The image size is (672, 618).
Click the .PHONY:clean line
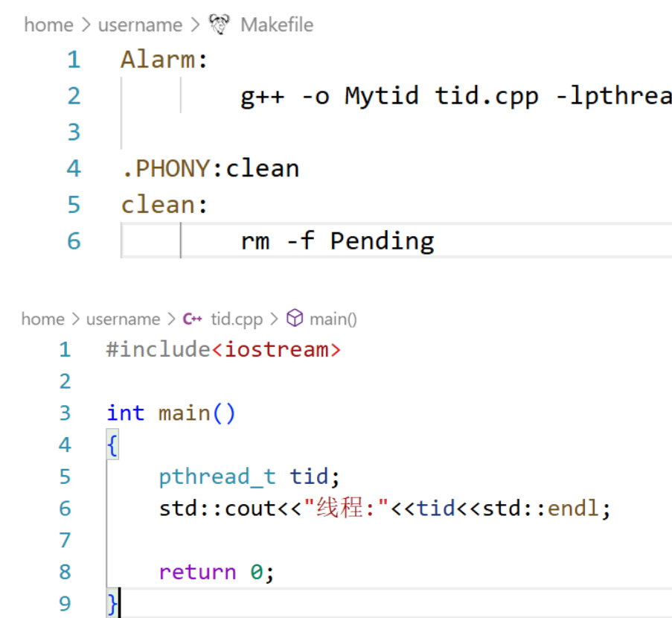click(x=210, y=168)
